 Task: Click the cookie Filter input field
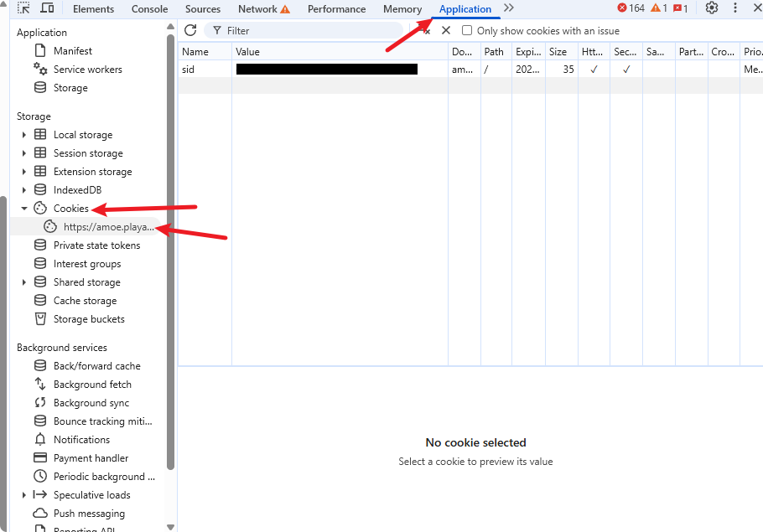(310, 31)
